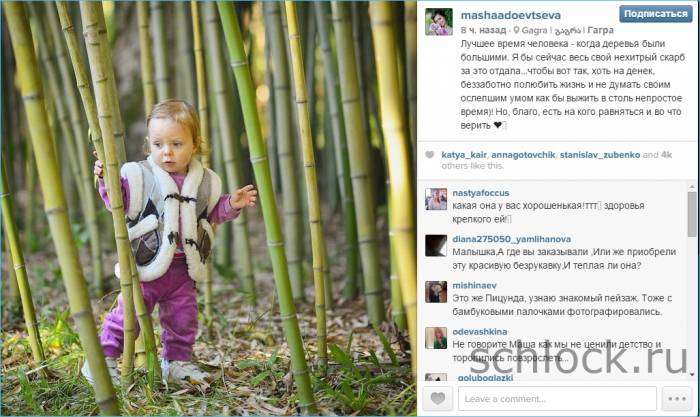Click the small heart icon beside likes list
This screenshot has height=417, width=700.
pyautogui.click(x=429, y=155)
